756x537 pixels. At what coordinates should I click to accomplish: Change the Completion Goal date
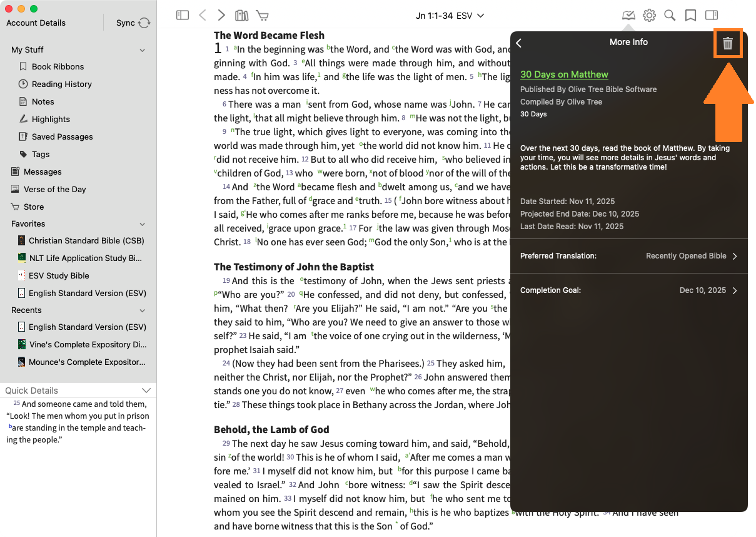tap(629, 290)
